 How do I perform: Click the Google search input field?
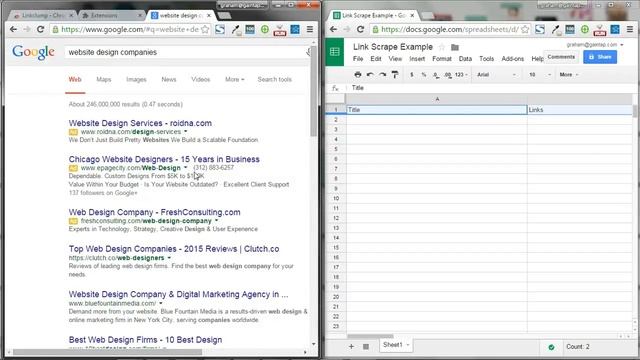[186, 52]
